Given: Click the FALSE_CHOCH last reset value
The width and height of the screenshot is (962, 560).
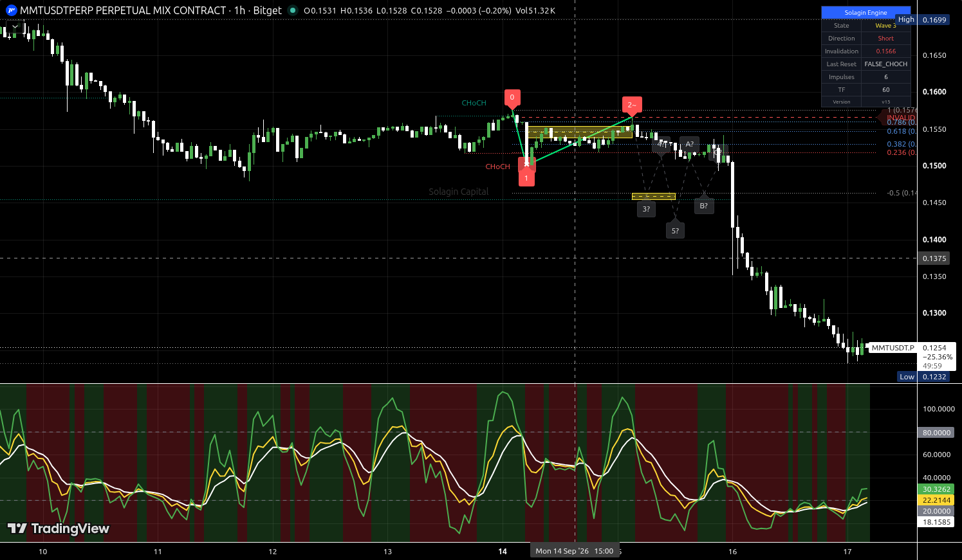Looking at the screenshot, I should coord(885,64).
